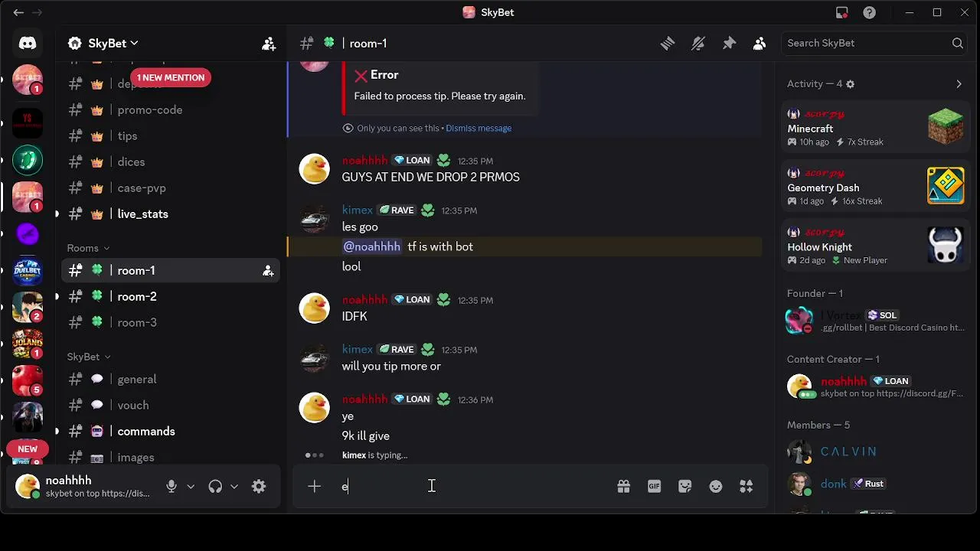Open noahhhh member under Content Creator

pyautogui.click(x=875, y=386)
